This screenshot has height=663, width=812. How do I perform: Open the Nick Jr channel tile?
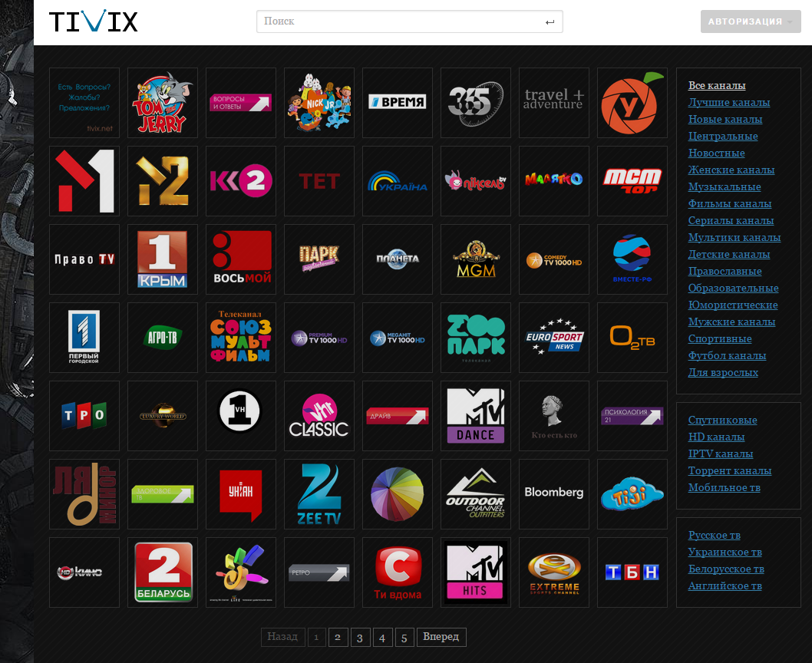point(319,103)
